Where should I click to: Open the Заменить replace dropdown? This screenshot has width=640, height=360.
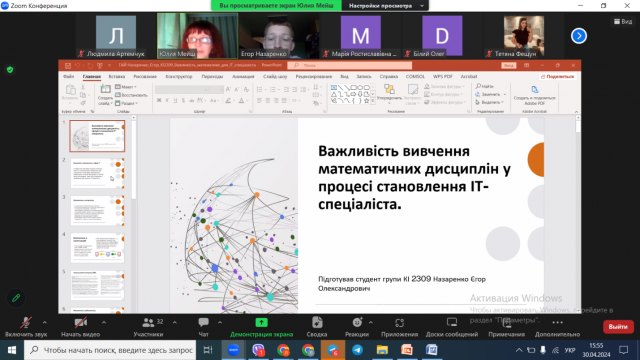click(491, 94)
